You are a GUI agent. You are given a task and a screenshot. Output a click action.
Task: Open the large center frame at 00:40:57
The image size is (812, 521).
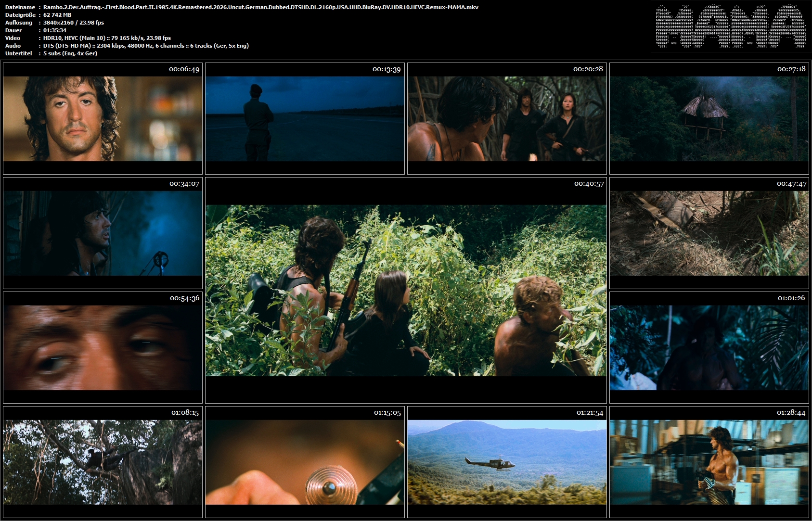point(406,291)
